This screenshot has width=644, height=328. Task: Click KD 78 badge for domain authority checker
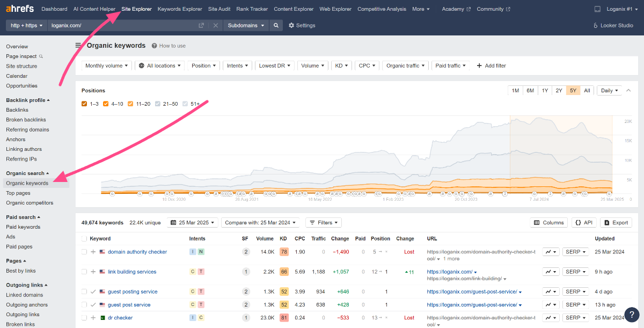point(284,252)
